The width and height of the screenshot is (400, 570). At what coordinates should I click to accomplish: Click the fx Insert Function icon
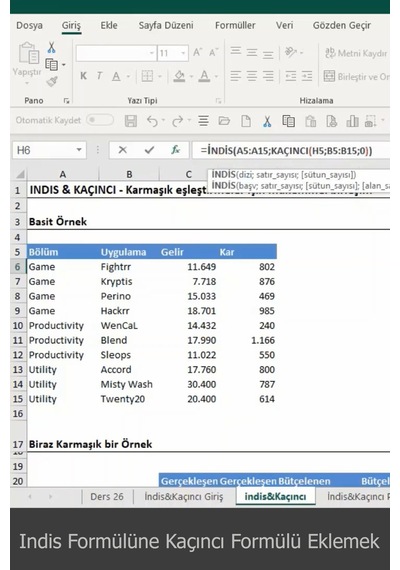tap(176, 150)
